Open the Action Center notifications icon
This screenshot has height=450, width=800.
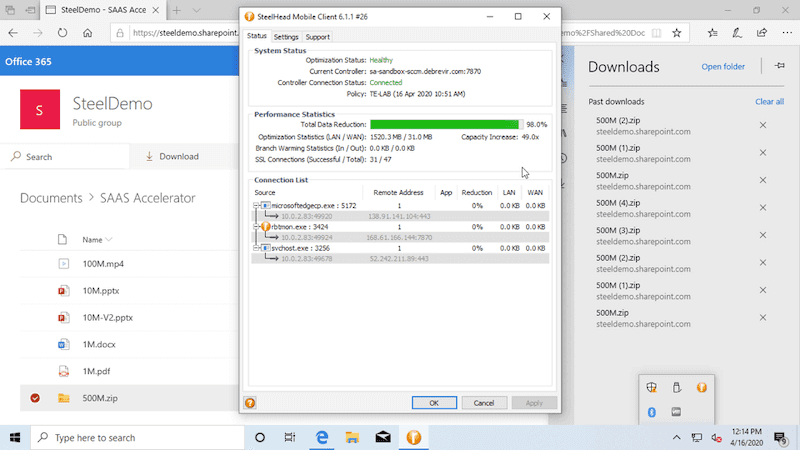780,438
